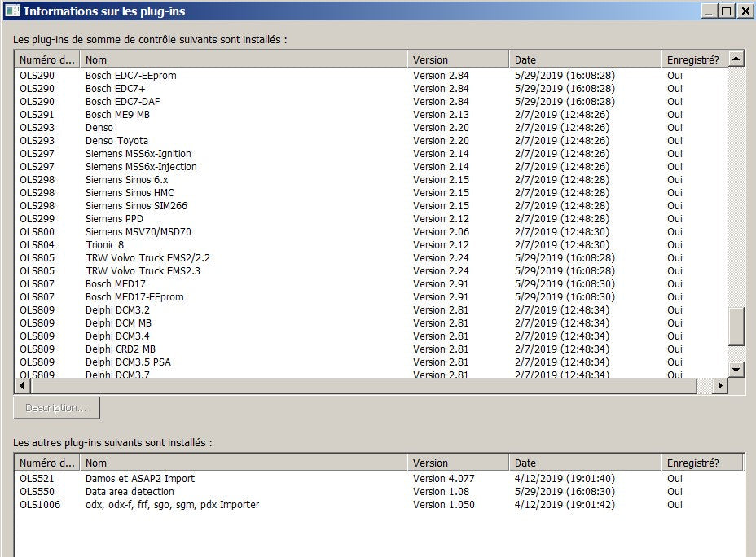Click the OLS299 number cell
Image resolution: width=756 pixels, height=557 pixels.
[x=37, y=219]
